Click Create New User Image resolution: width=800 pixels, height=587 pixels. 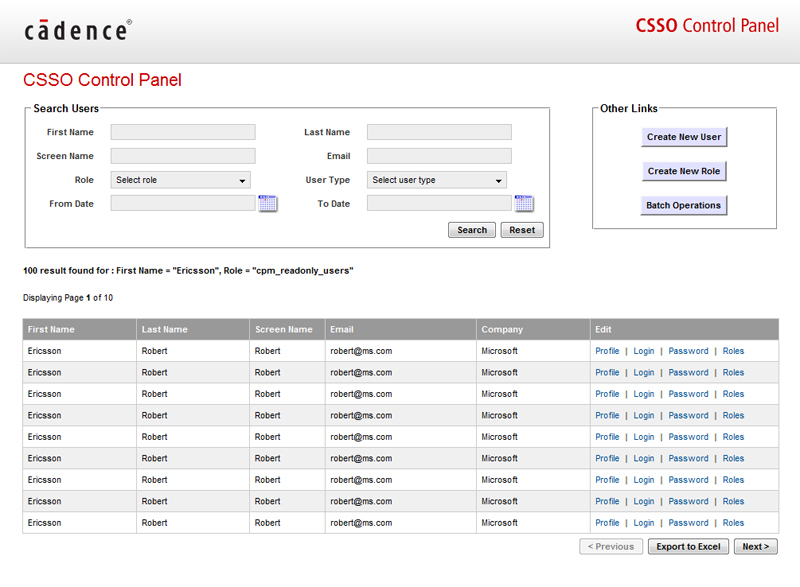[x=684, y=137]
